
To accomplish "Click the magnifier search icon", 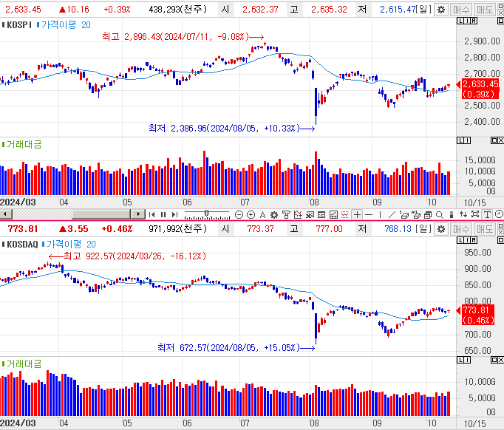I will click(x=440, y=215).
